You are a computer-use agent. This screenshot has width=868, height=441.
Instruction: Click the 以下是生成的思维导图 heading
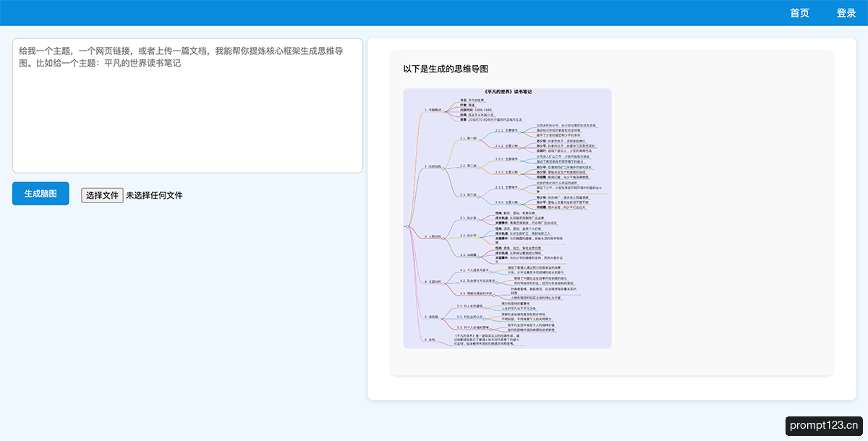446,69
